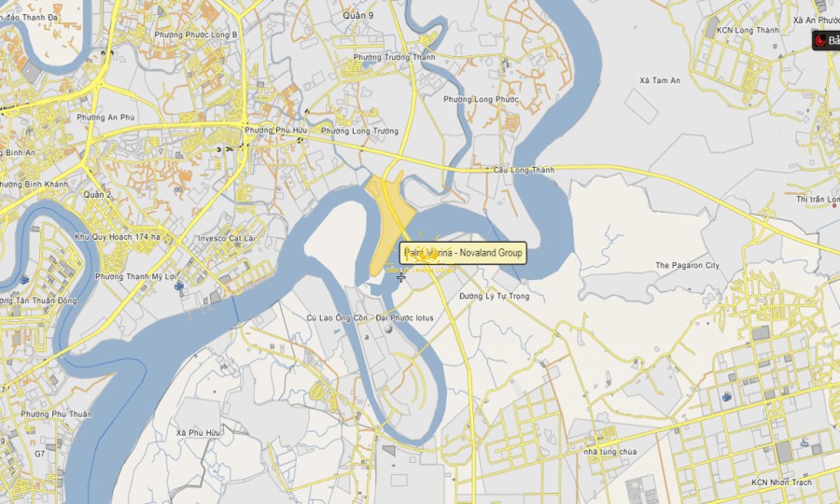Select the nhà tùng chùa label
Screen dimensions: 840x504
[x=610, y=452]
